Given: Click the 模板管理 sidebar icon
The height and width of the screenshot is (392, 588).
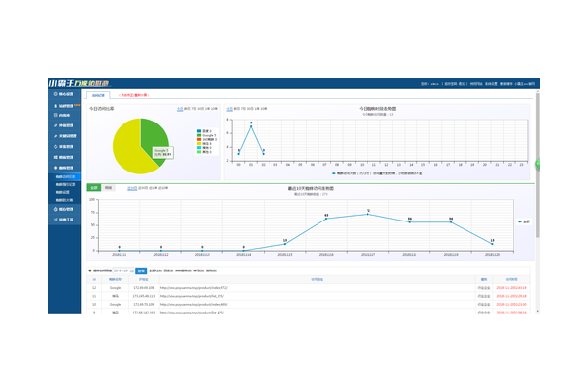Looking at the screenshot, I should click(54, 157).
